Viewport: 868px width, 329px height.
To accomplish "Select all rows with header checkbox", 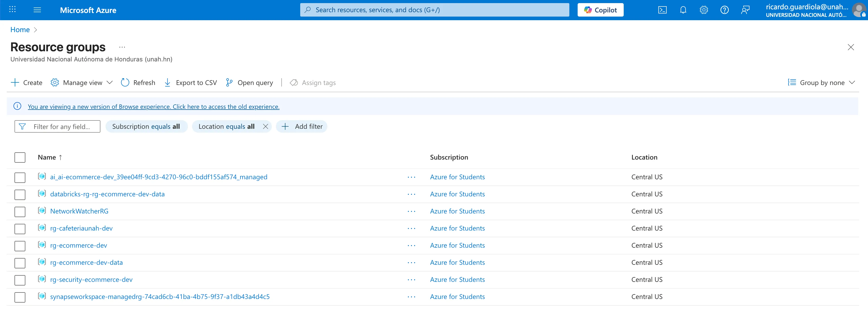I will (20, 158).
